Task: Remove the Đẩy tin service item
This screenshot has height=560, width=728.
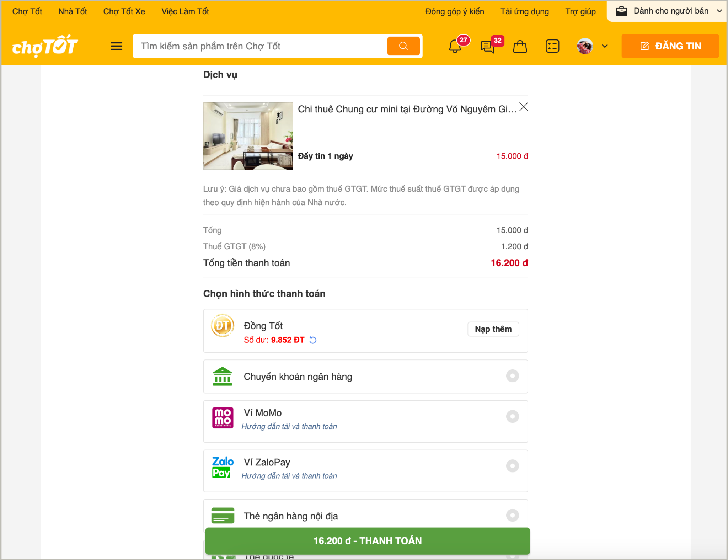Action: click(x=523, y=107)
